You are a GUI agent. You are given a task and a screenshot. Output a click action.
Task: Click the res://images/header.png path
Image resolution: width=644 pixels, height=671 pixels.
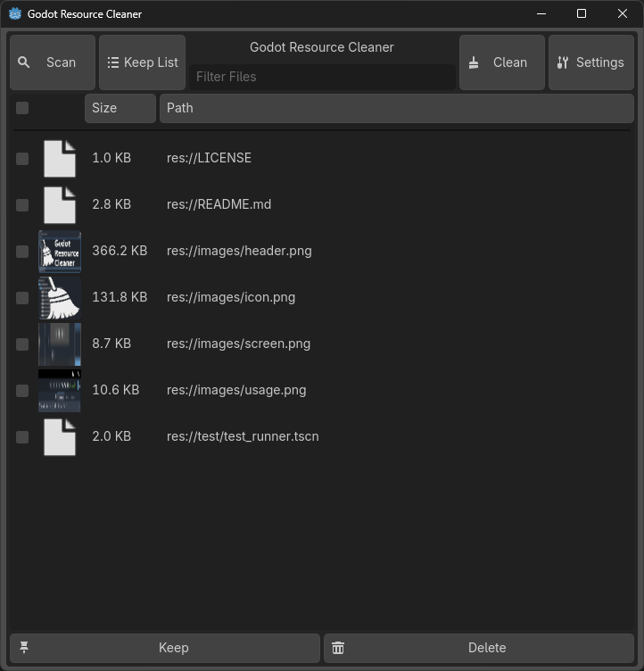coord(239,251)
